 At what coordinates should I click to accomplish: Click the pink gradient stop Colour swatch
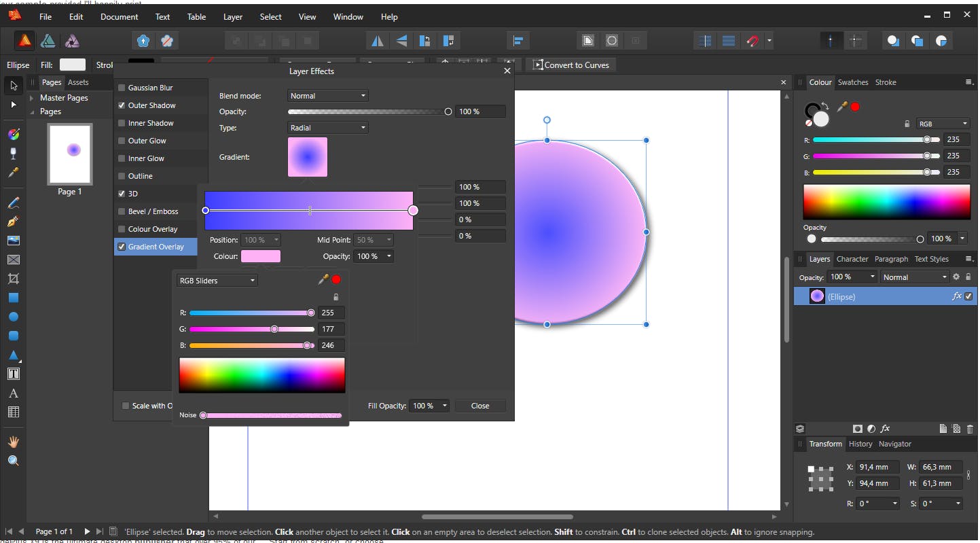tap(261, 256)
